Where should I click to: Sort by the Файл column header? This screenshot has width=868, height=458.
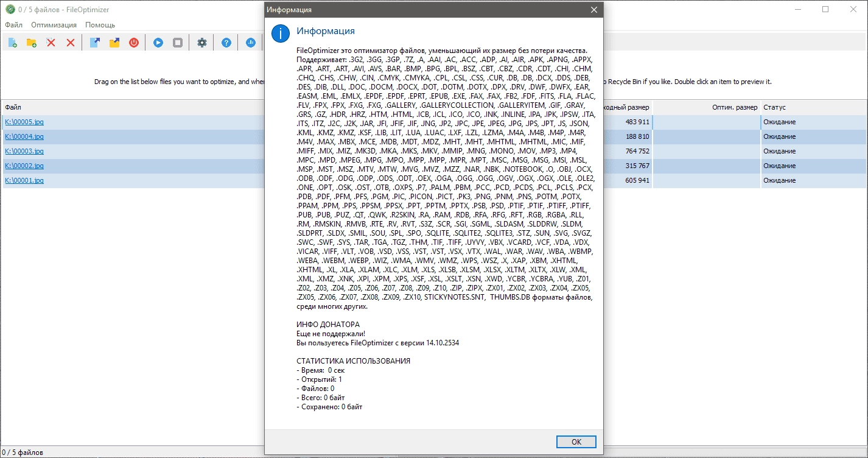click(x=133, y=107)
